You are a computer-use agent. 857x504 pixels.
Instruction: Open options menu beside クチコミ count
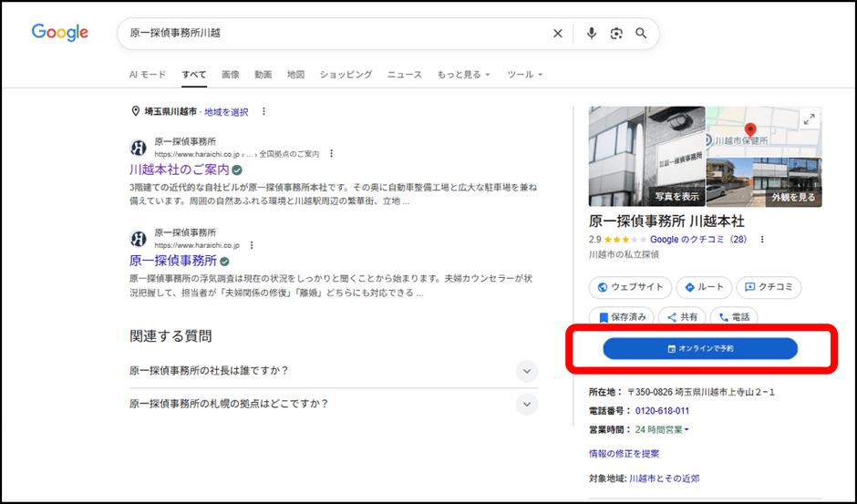762,240
